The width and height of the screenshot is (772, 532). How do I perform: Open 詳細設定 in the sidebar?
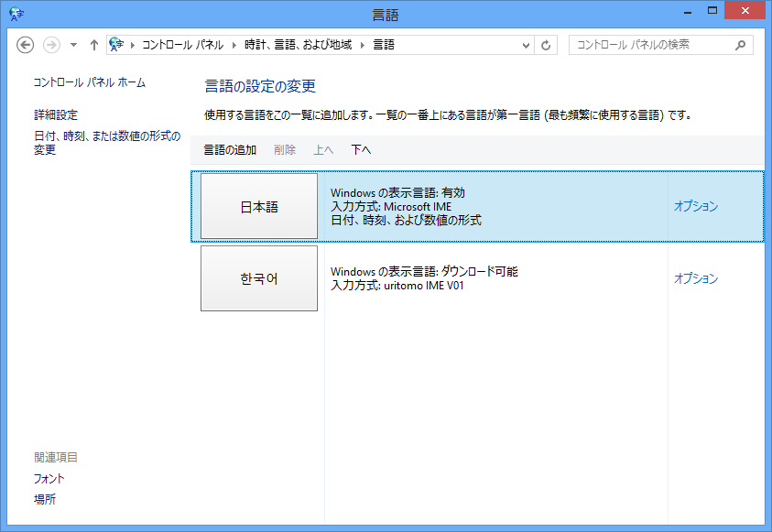coord(56,115)
